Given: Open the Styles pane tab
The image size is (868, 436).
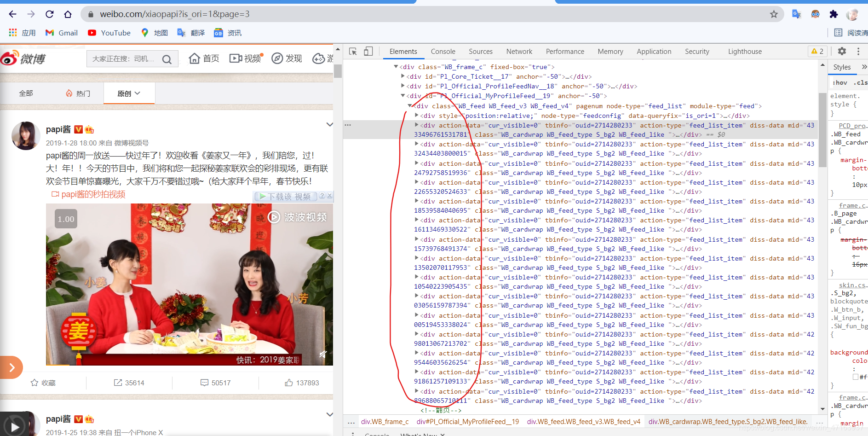Looking at the screenshot, I should tap(842, 67).
